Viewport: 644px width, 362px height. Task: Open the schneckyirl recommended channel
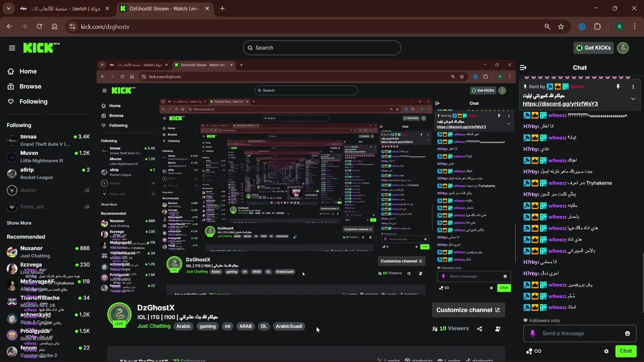tap(48, 318)
